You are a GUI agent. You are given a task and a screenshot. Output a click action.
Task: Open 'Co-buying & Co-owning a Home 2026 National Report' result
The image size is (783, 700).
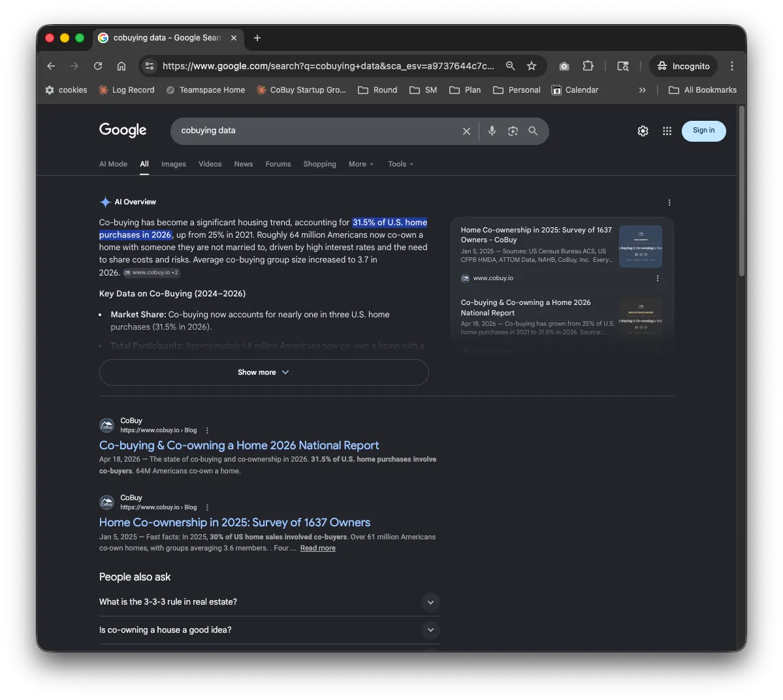[x=239, y=445]
